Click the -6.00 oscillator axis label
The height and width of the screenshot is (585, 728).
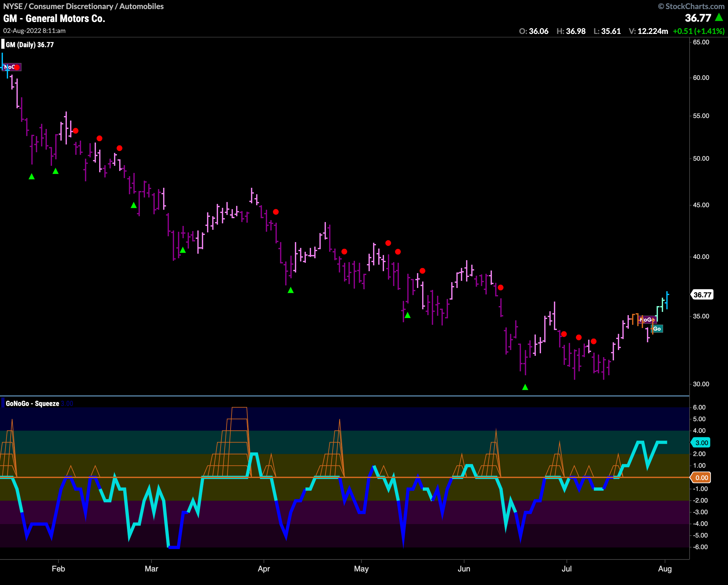point(700,547)
